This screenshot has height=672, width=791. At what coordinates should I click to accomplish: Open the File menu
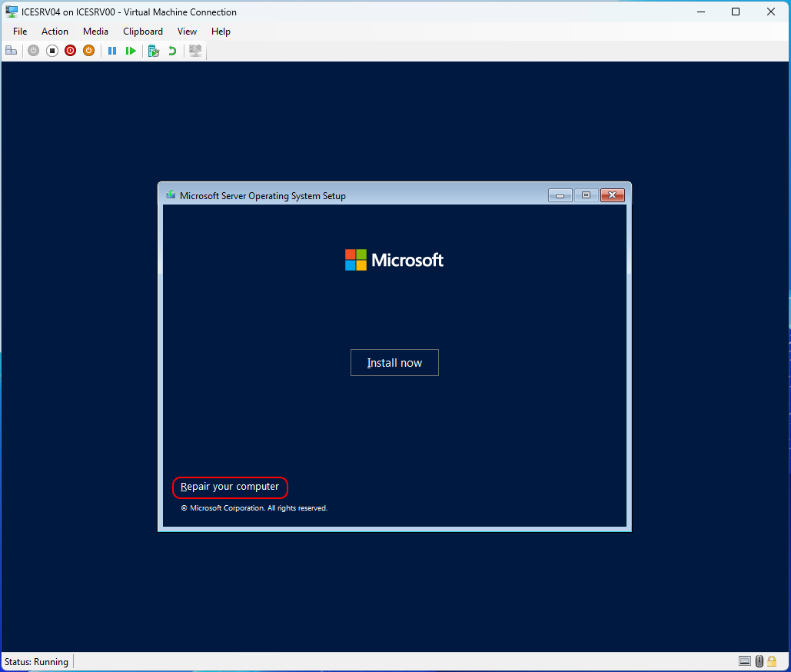[x=20, y=32]
